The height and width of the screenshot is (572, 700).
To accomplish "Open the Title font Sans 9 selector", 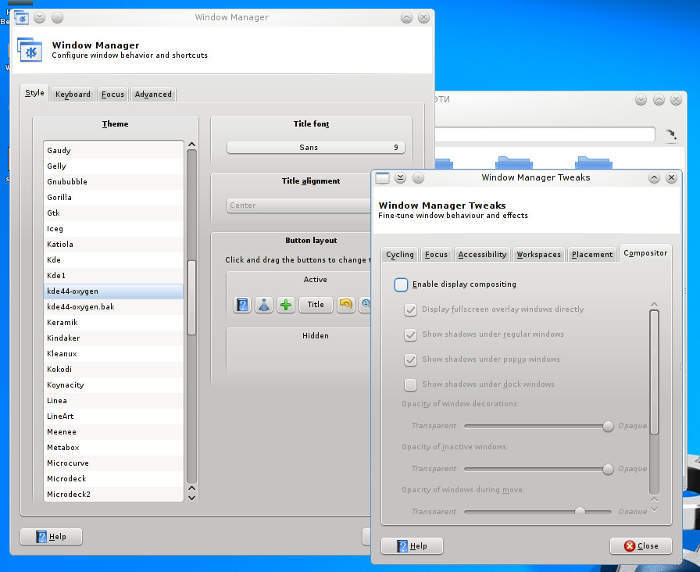I will (x=316, y=147).
